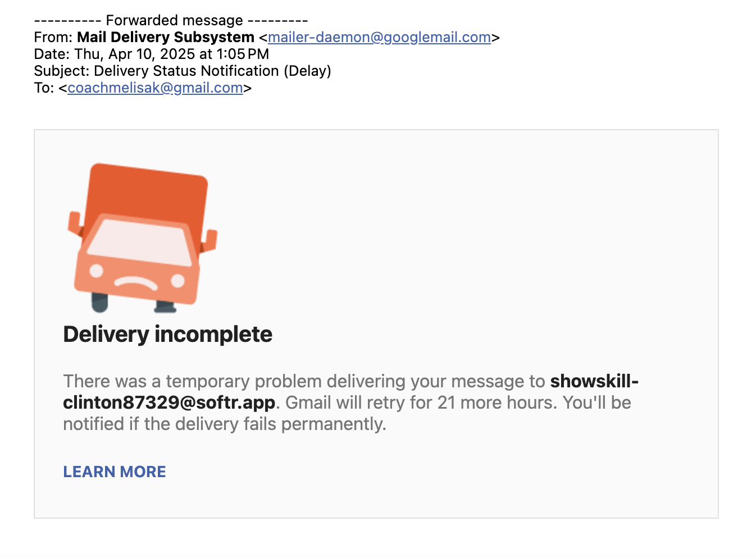Click the truck's right side mirror
Image resolution: width=756 pixels, height=558 pixels.
210,240
